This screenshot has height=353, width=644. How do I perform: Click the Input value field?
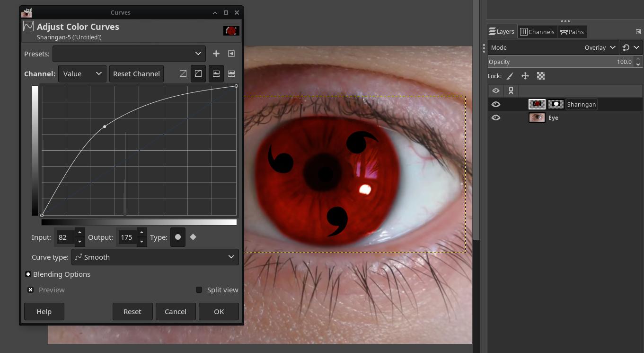tap(65, 237)
